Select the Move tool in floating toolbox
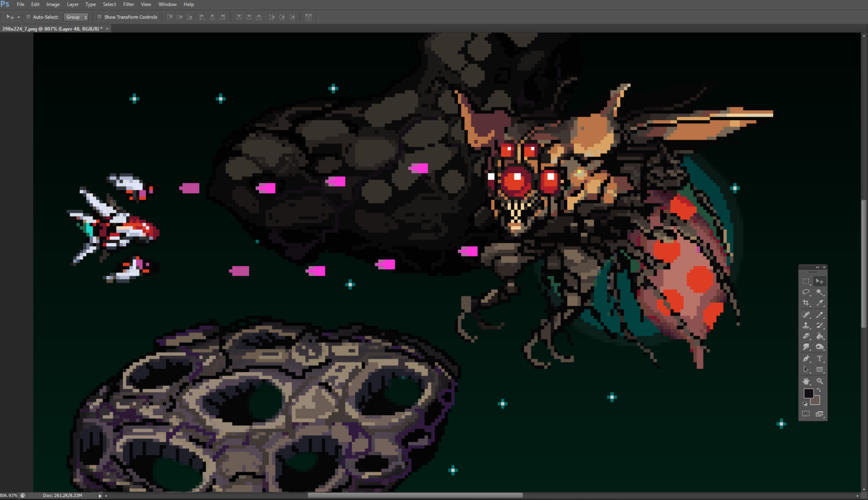This screenshot has width=868, height=500. tap(820, 281)
